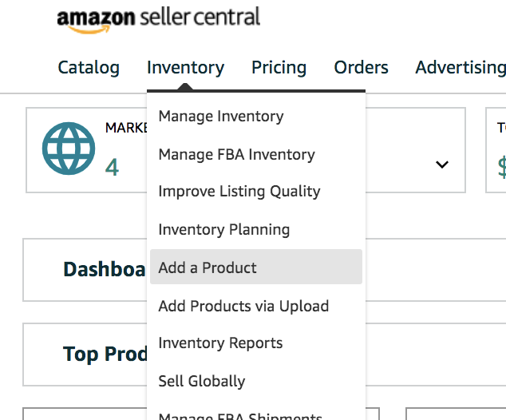506x420 pixels.
Task: Open the Pricing menu
Action: point(279,68)
